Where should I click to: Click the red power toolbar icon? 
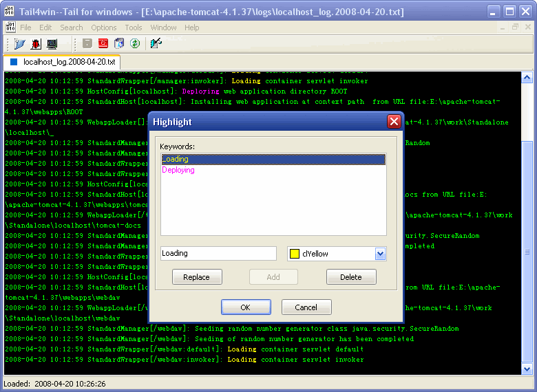(103, 43)
